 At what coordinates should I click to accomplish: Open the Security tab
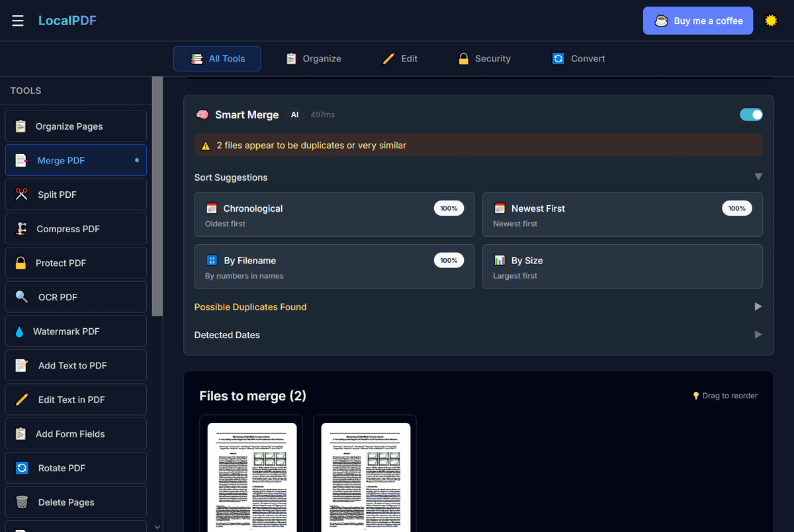pos(484,59)
